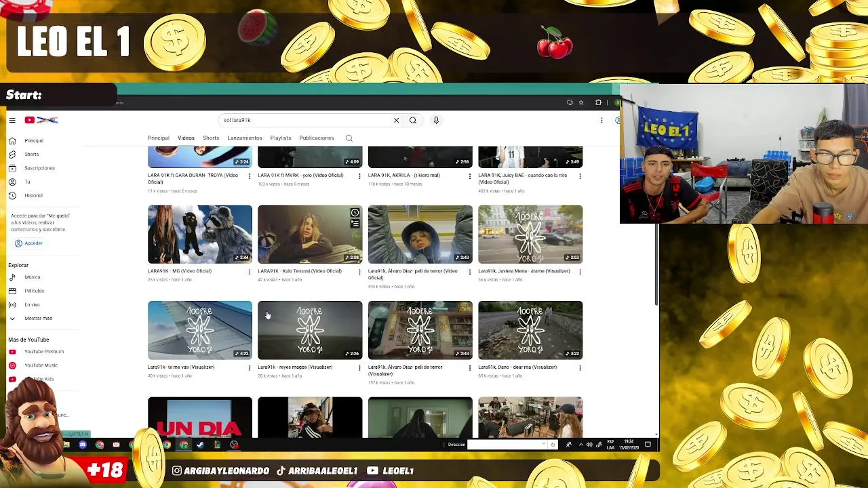Screen dimensions: 868x488
Task: Open YouTube Premium link
Action: pyautogui.click(x=44, y=352)
